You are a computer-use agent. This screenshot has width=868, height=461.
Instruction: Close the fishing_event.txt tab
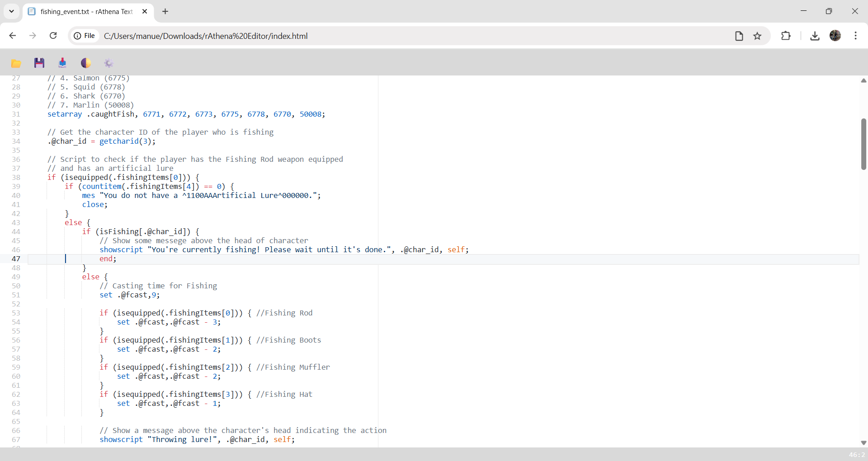[x=145, y=11]
